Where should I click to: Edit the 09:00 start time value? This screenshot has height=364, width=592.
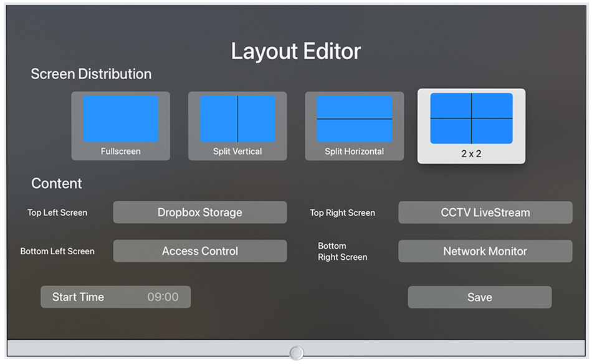click(163, 297)
